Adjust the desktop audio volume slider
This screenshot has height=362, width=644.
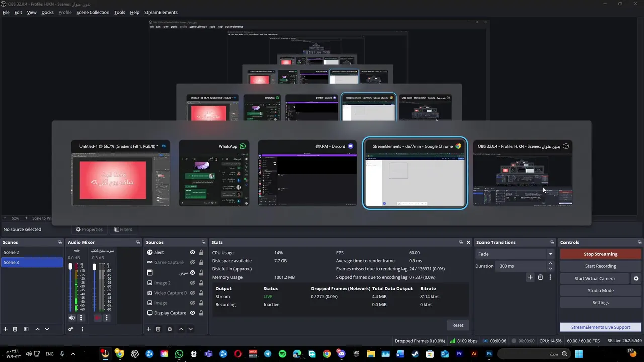(94, 288)
